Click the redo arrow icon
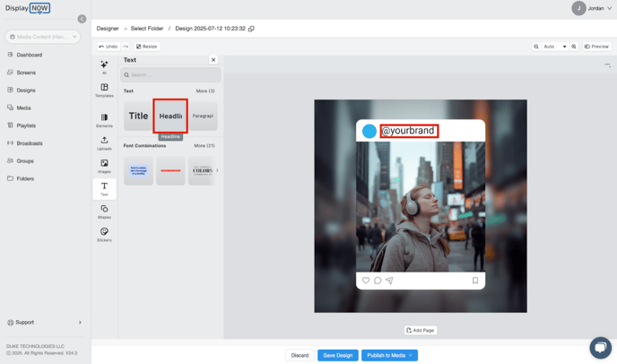617x364 pixels. pos(126,47)
